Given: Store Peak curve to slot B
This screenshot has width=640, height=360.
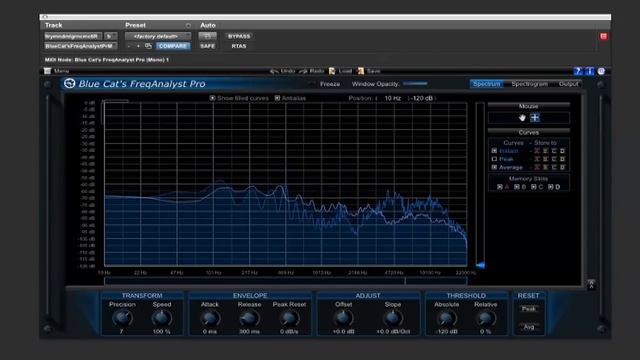Looking at the screenshot, I should (x=545, y=159).
